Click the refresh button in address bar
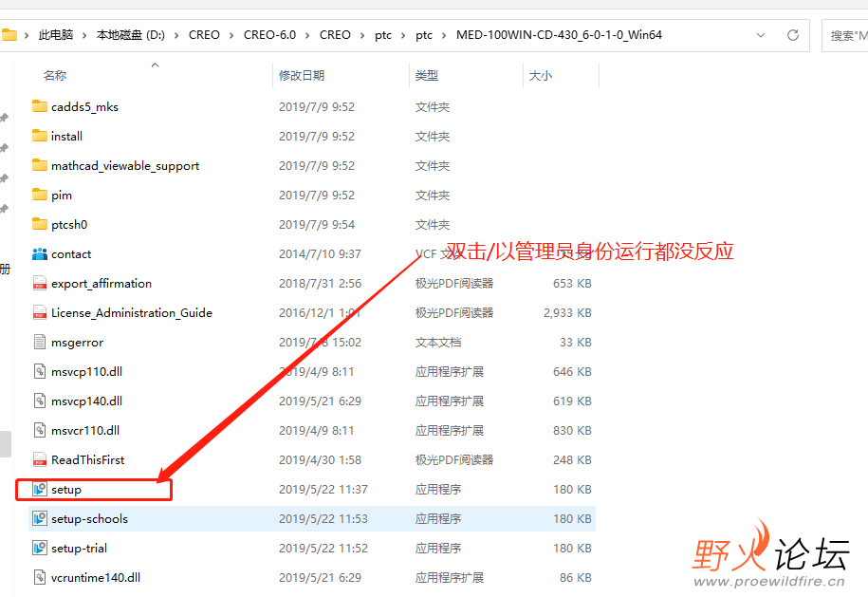 tap(793, 35)
